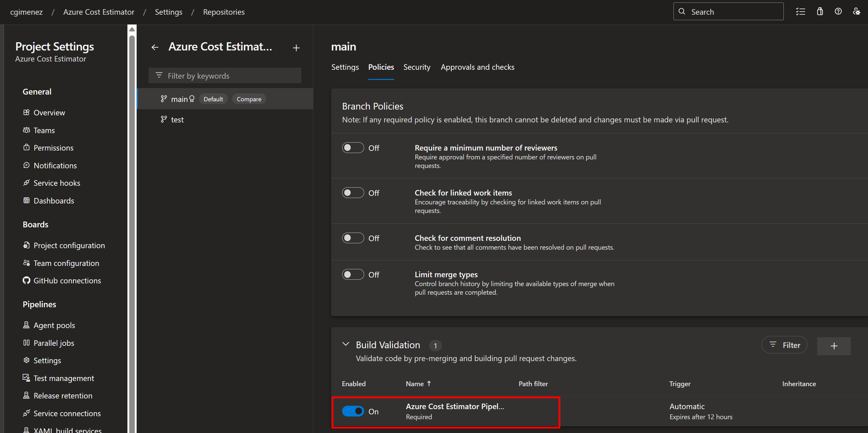The width and height of the screenshot is (868, 433).
Task: Click the Enabled column header
Action: tap(353, 383)
